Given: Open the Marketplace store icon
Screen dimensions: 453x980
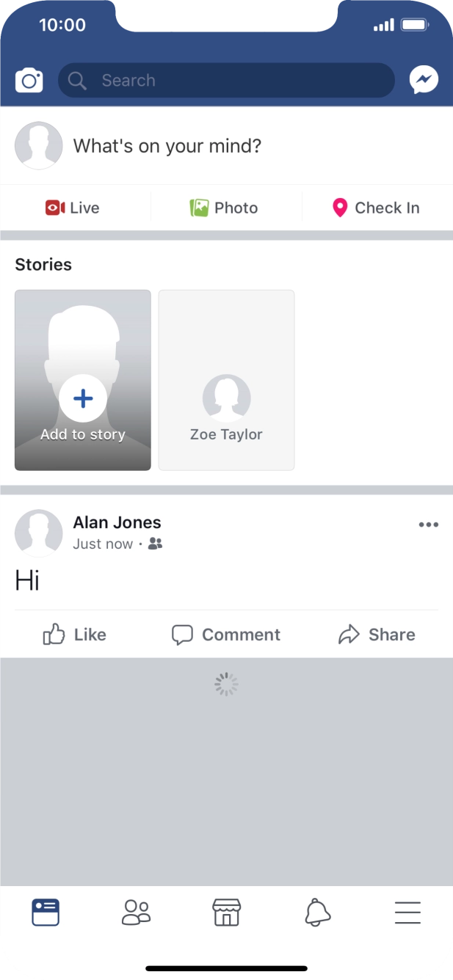Looking at the screenshot, I should click(226, 912).
